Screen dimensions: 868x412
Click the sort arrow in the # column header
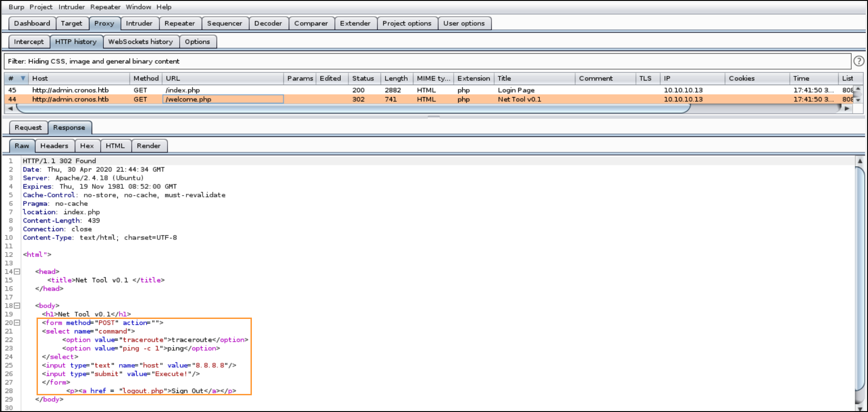tap(23, 78)
